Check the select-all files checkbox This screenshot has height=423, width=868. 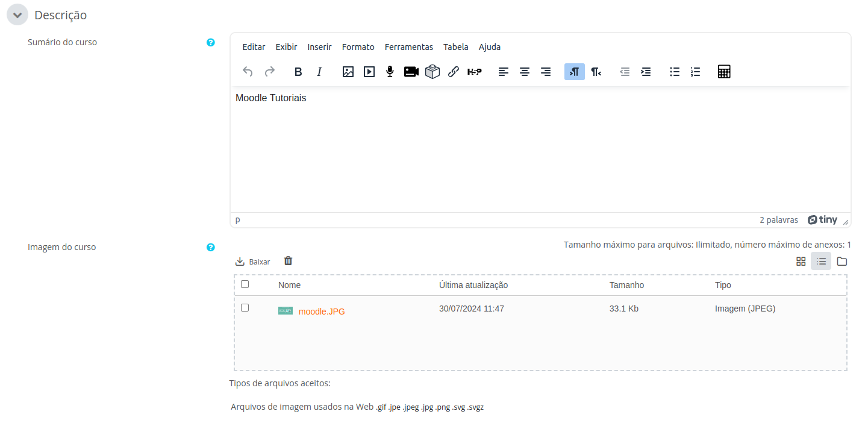pyautogui.click(x=245, y=284)
